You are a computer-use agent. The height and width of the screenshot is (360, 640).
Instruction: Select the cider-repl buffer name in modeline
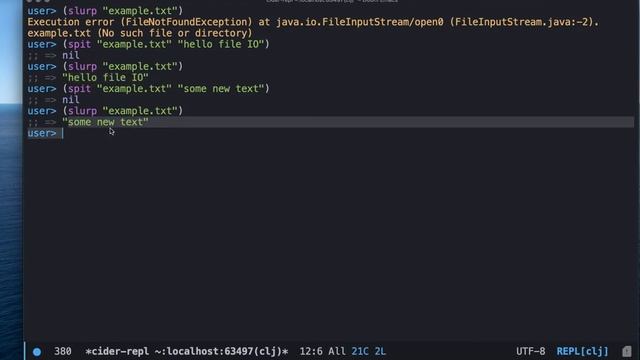coord(187,351)
